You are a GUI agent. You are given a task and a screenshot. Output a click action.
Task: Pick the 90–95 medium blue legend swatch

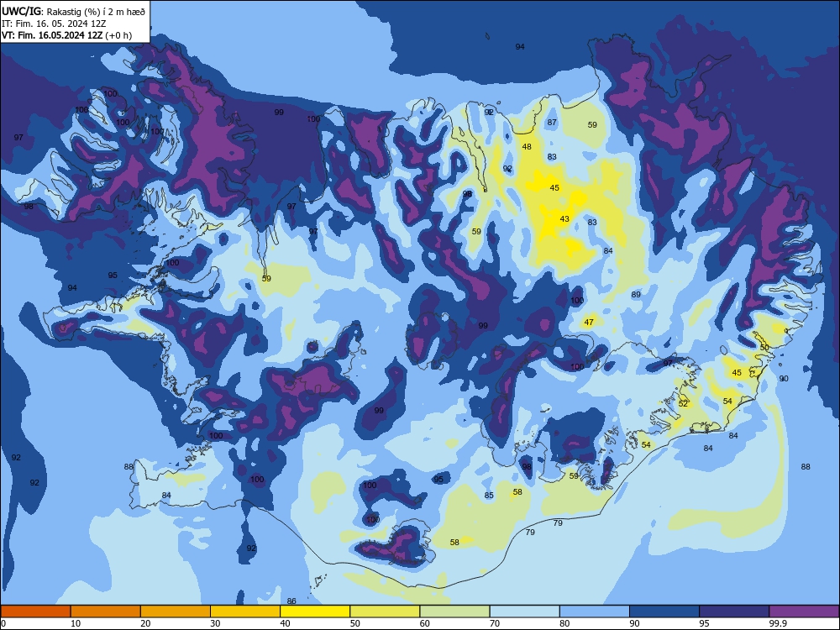pyautogui.click(x=664, y=612)
